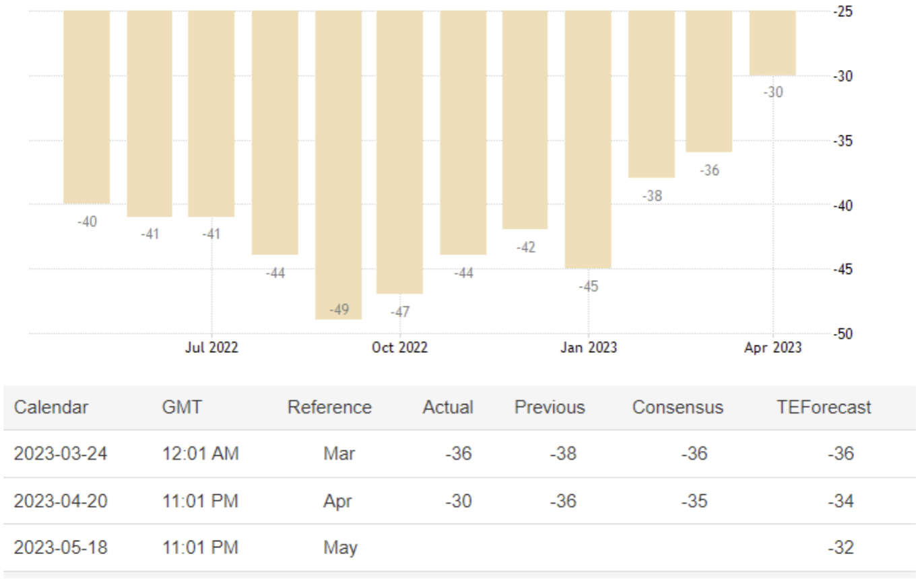
Task: Click the April 2023 bar showing -30
Action: 772,43
